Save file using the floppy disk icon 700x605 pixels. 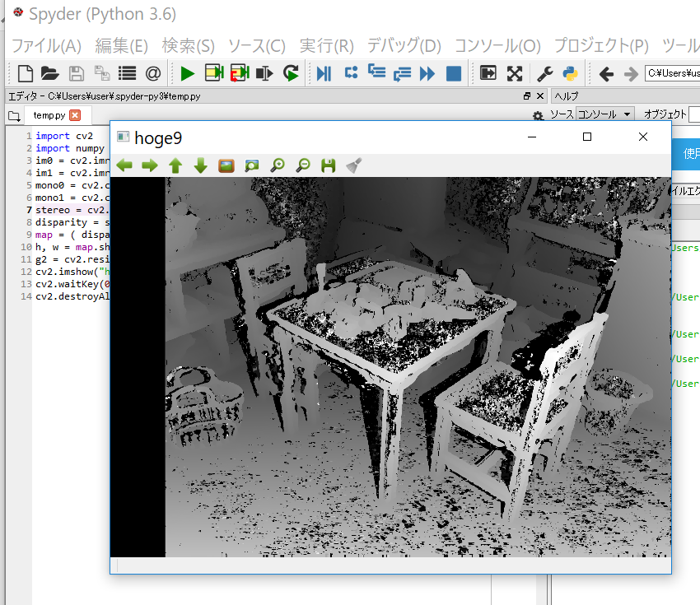pos(77,73)
